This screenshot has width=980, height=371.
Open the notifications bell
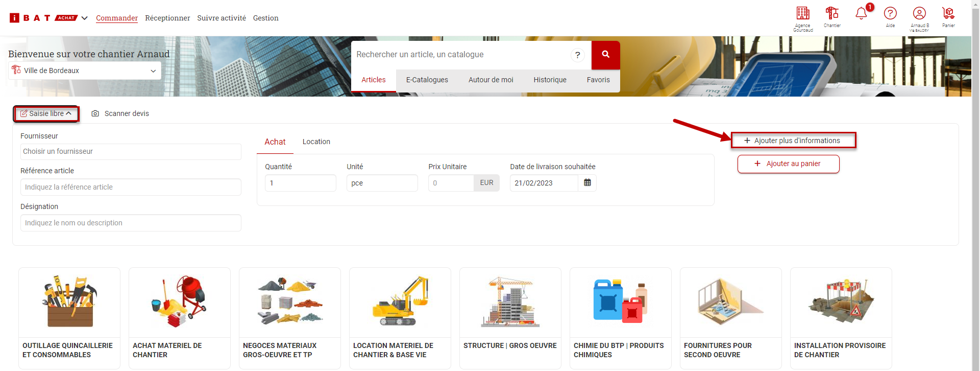point(861,14)
